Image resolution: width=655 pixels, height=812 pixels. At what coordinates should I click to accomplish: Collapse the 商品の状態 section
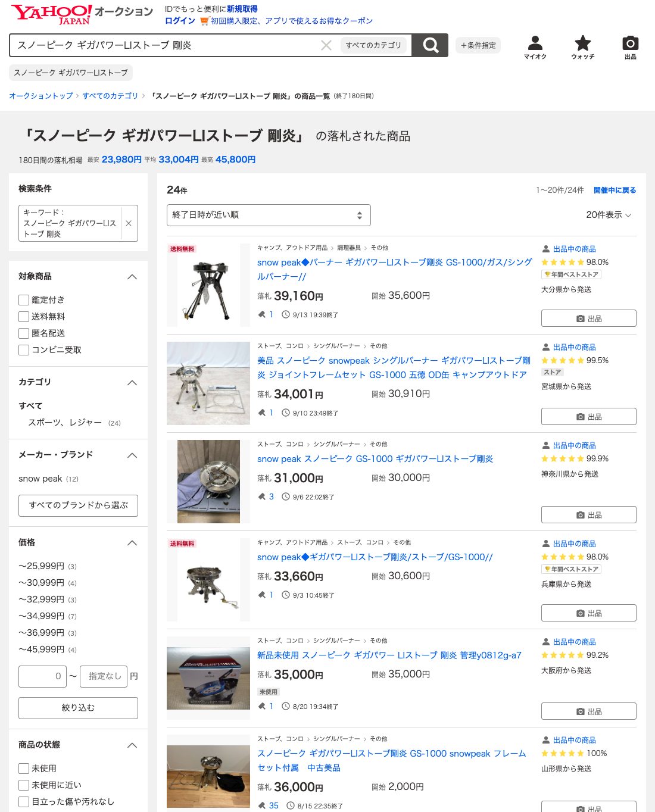132,745
